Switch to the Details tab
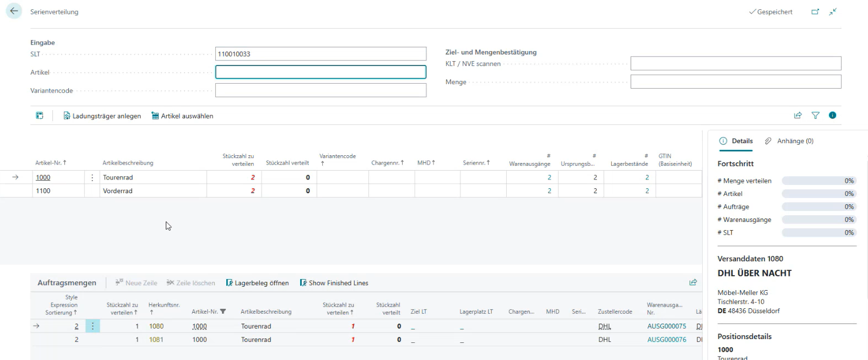The width and height of the screenshot is (868, 360). [736, 141]
